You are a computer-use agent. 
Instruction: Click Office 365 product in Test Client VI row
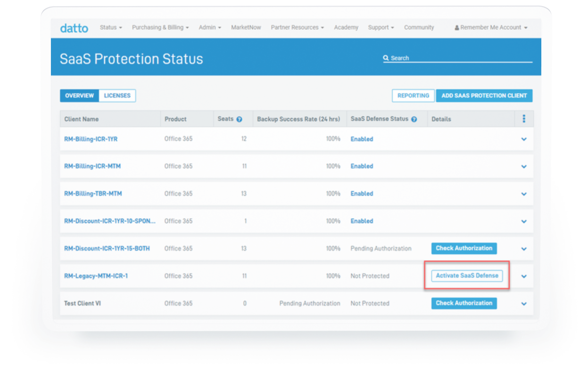click(x=178, y=303)
